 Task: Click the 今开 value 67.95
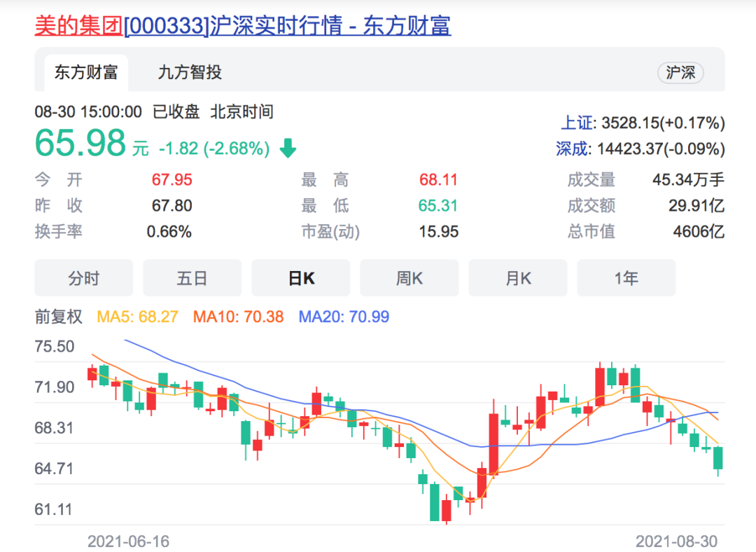coord(171,179)
